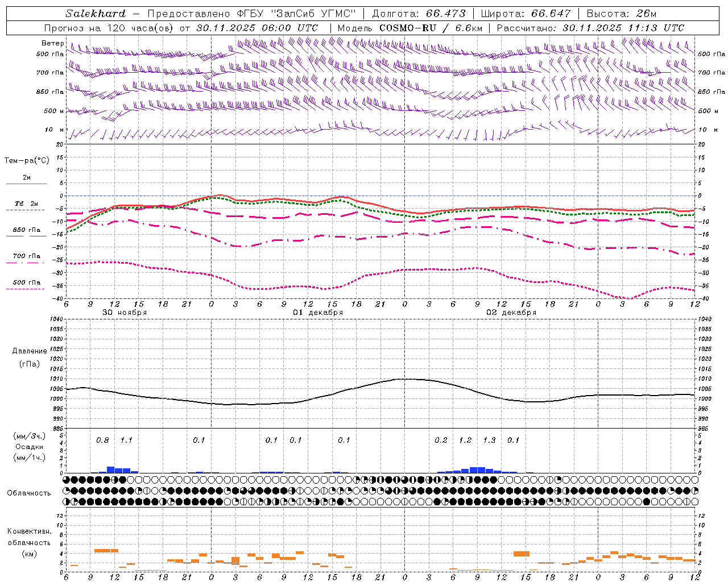Image resolution: width=728 pixels, height=582 pixels.
Task: Click the Долгота: 66.473 value
Action: coord(419,14)
